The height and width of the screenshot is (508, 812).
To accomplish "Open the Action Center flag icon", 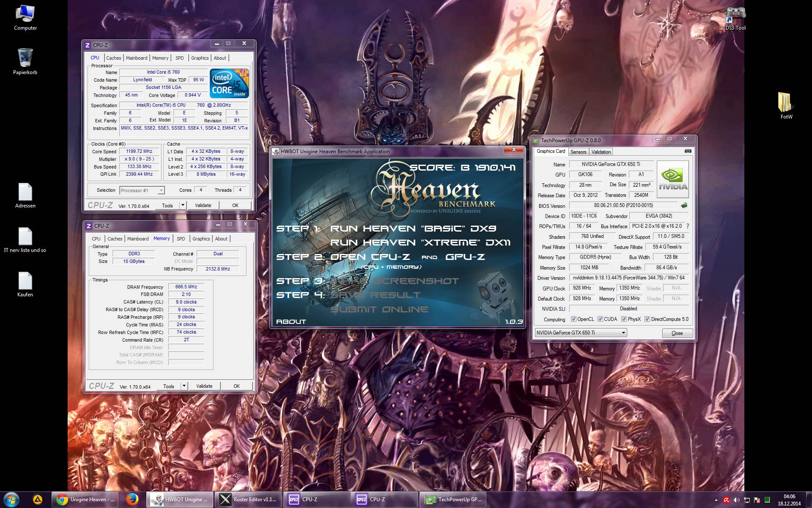I will tap(757, 500).
